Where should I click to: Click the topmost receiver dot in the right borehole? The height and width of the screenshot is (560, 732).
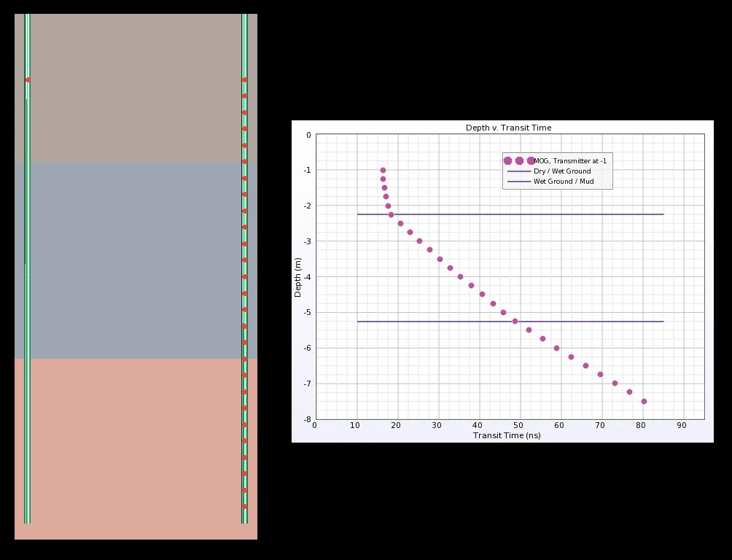pyautogui.click(x=244, y=80)
